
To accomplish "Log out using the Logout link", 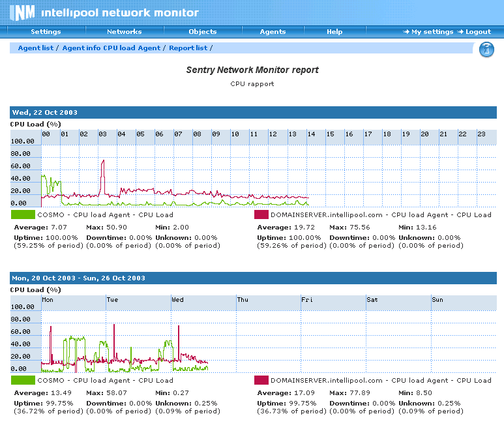I will point(478,32).
